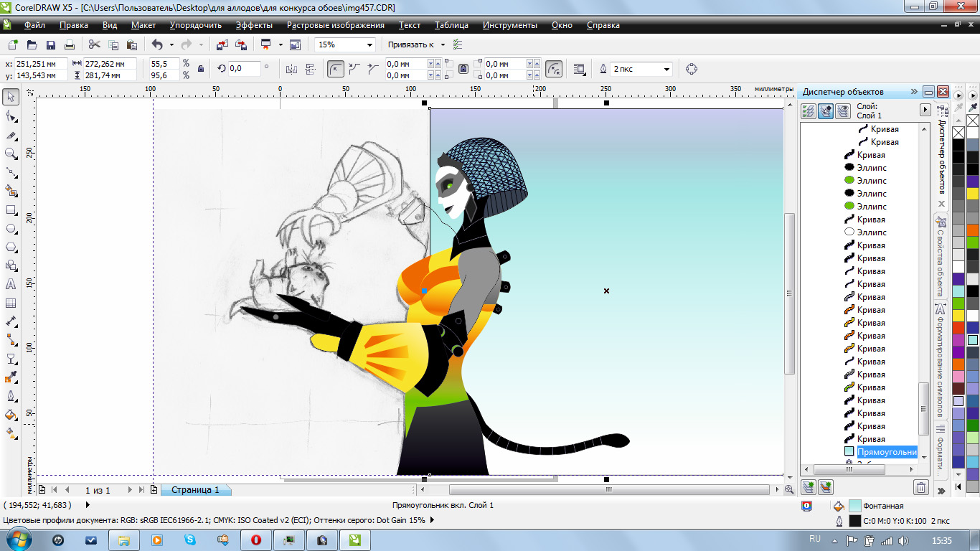Open the 15% zoom level dropdown
Image resolution: width=980 pixels, height=551 pixels.
tap(370, 44)
